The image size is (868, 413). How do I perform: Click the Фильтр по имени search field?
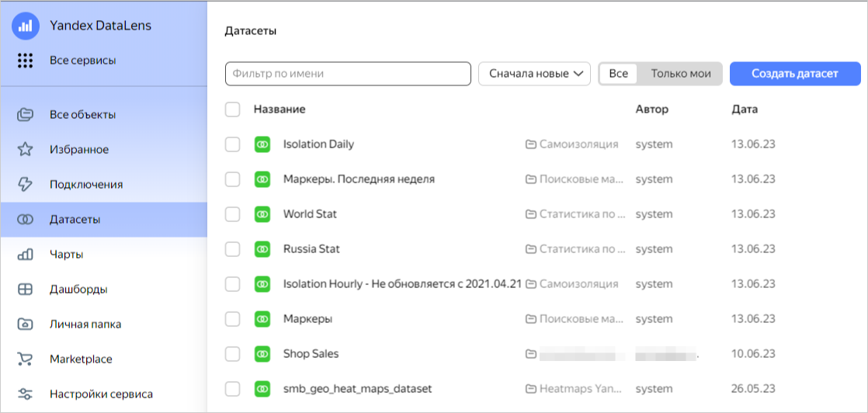(348, 74)
